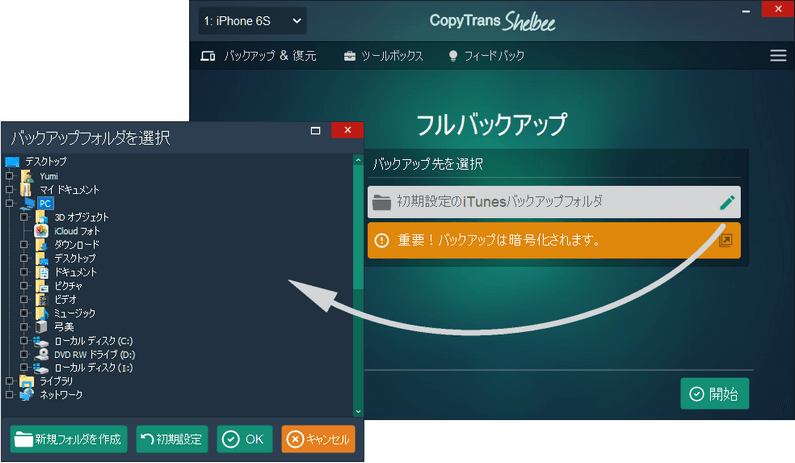Screen dimensions: 795x463
Task: Select the ダウンロード folder icon
Action: (x=42, y=244)
